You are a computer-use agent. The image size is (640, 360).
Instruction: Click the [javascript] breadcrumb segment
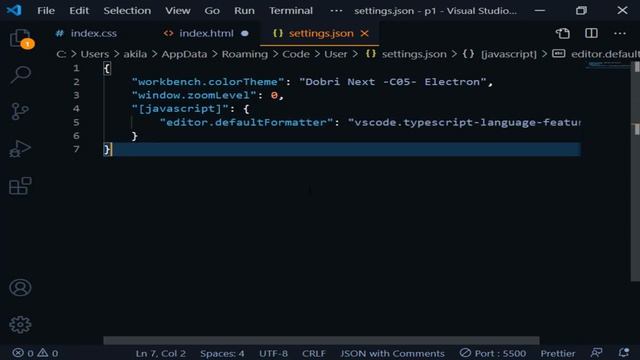coord(509,54)
